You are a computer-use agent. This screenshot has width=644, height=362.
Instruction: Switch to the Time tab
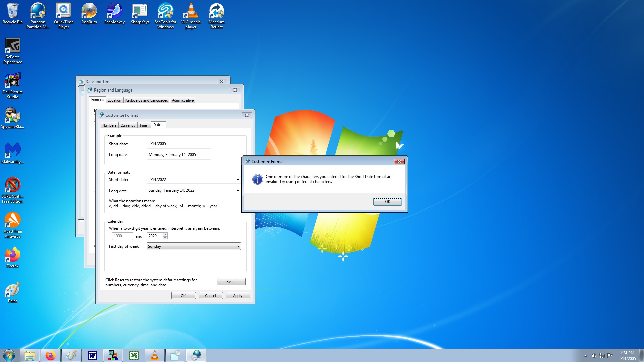pyautogui.click(x=143, y=125)
